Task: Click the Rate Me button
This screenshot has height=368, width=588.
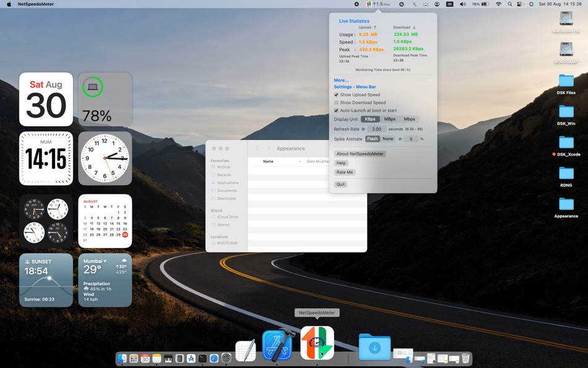Action: [345, 172]
